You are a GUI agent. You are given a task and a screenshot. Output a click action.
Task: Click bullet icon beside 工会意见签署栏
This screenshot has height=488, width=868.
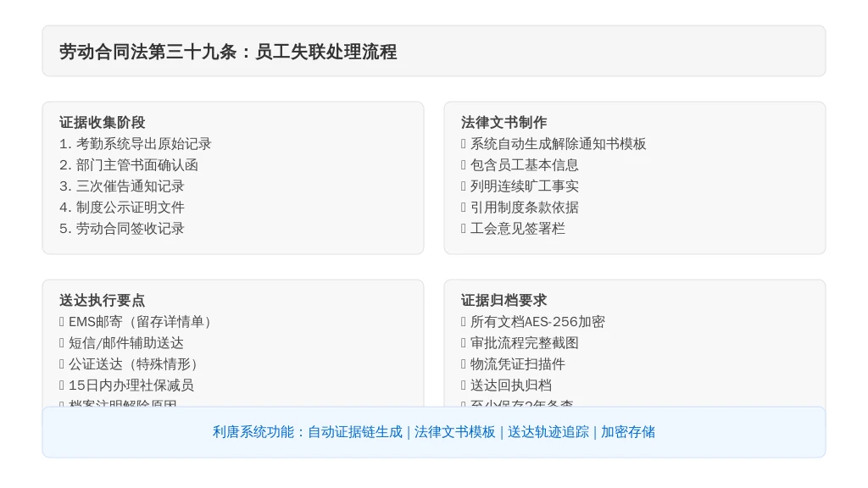(464, 229)
